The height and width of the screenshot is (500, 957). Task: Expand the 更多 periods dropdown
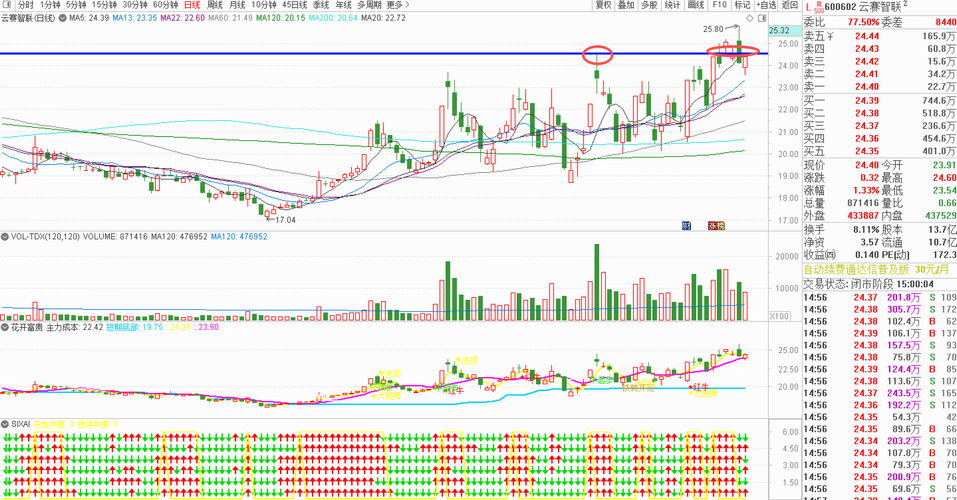[398, 5]
